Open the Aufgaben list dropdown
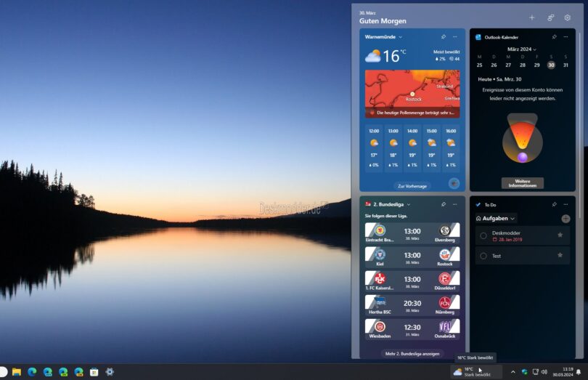This screenshot has width=588, height=380. (x=513, y=218)
